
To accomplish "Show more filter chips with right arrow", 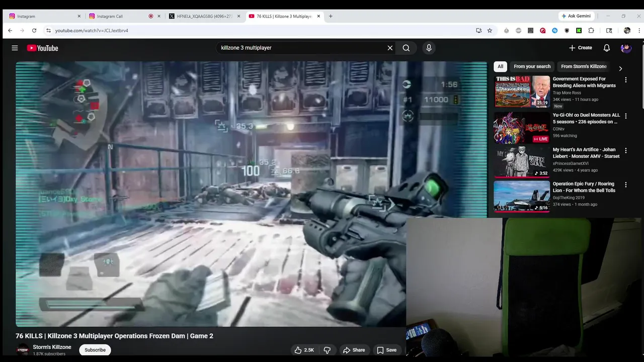I will point(620,68).
